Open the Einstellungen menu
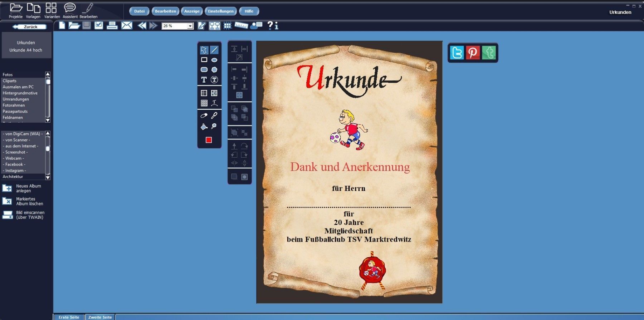This screenshot has height=320, width=644. pyautogui.click(x=220, y=11)
